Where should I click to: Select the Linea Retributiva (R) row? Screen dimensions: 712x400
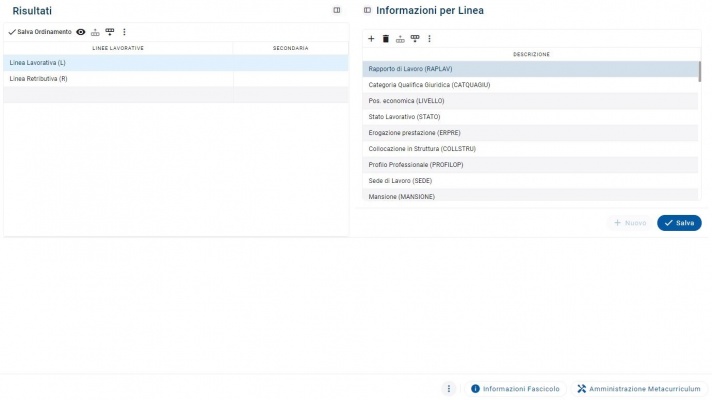click(176, 79)
